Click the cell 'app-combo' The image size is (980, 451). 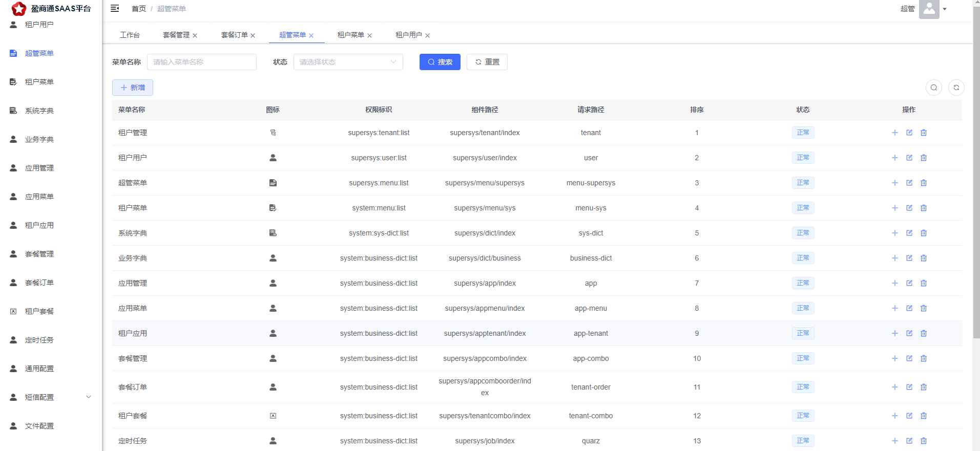(591, 358)
